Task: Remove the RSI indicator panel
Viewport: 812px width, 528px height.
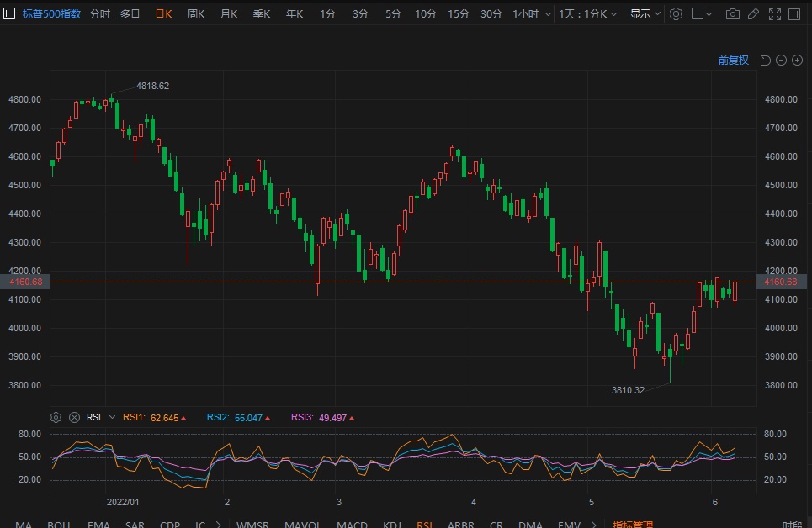Action: click(74, 417)
